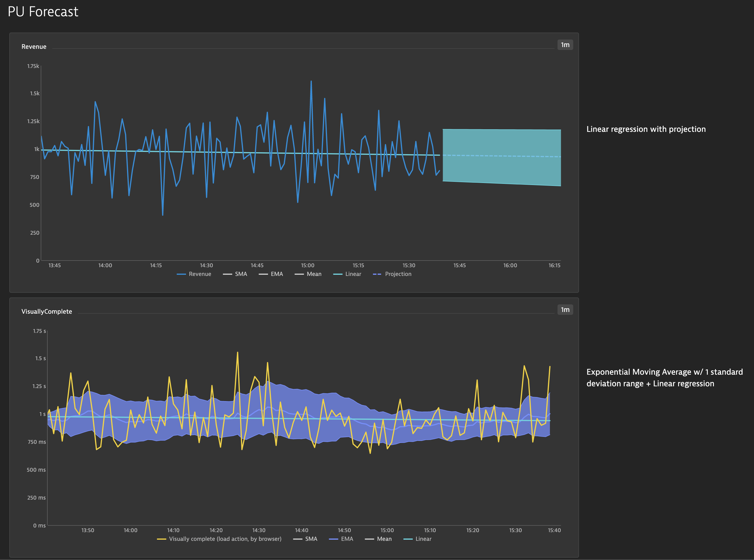Click the 750 ms label on y-axis
This screenshot has height=560, width=754.
[37, 442]
